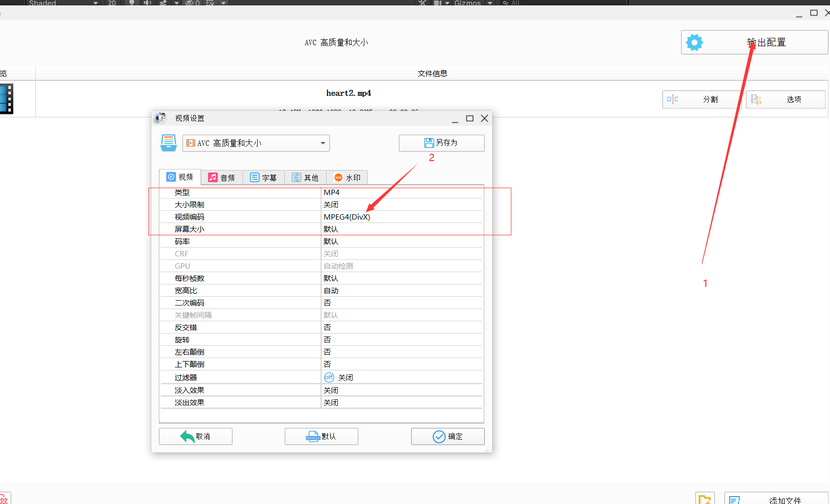Click the 添加文件 add-file icon
The width and height of the screenshot is (830, 504).
pos(735,499)
